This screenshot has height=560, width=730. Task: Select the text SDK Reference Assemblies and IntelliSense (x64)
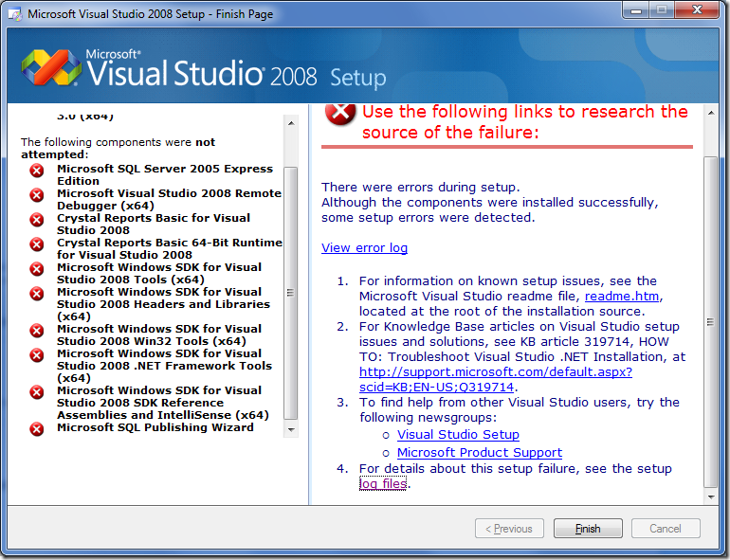[x=163, y=403]
